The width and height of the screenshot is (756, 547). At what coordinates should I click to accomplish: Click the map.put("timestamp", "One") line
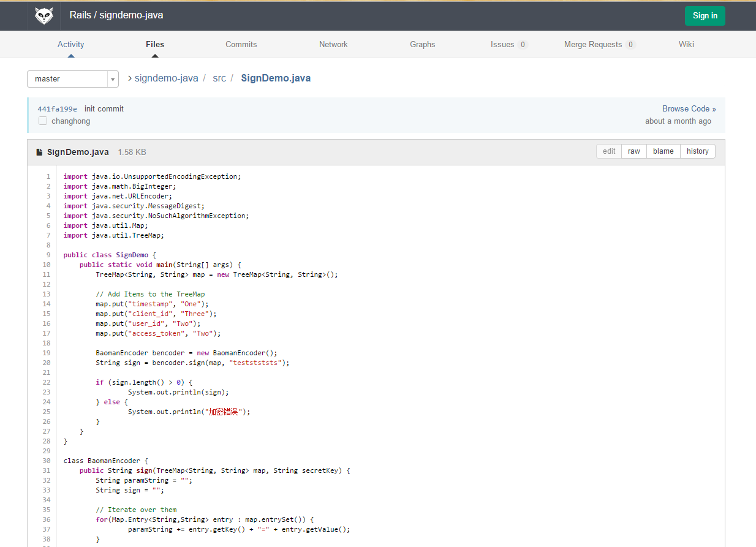(152, 304)
